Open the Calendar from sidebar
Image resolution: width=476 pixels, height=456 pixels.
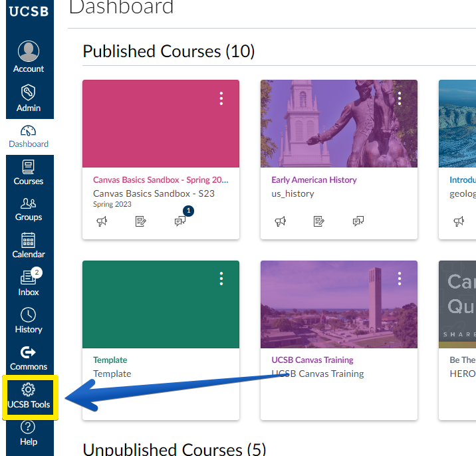pyautogui.click(x=29, y=245)
